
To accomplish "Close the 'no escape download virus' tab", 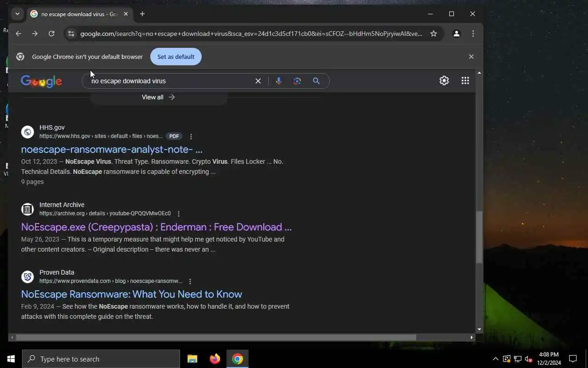I will pos(126,14).
